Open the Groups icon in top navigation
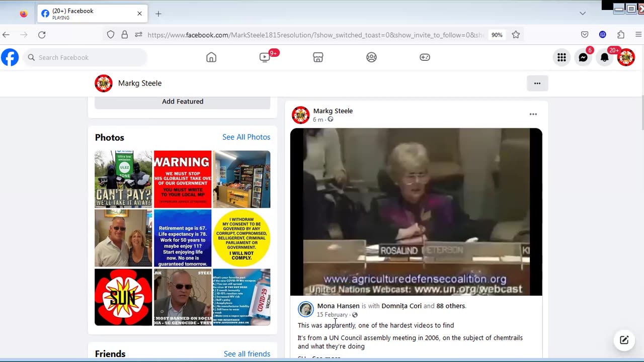Viewport: 644px width, 362px height. coord(371,57)
